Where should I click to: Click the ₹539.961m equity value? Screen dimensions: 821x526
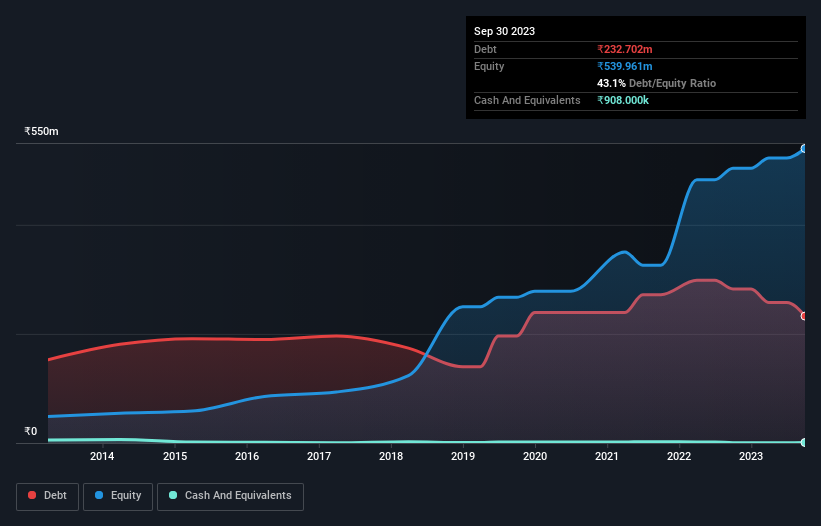tap(625, 66)
